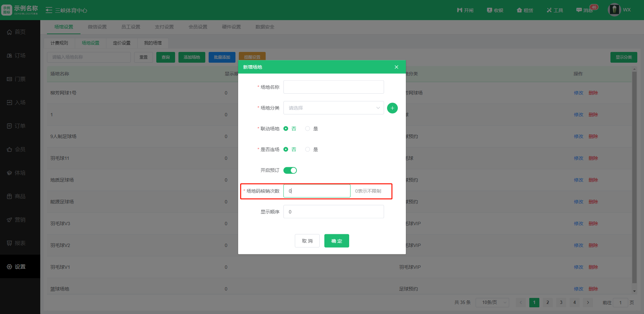Toggle the 开启预订 switch off

pos(290,170)
